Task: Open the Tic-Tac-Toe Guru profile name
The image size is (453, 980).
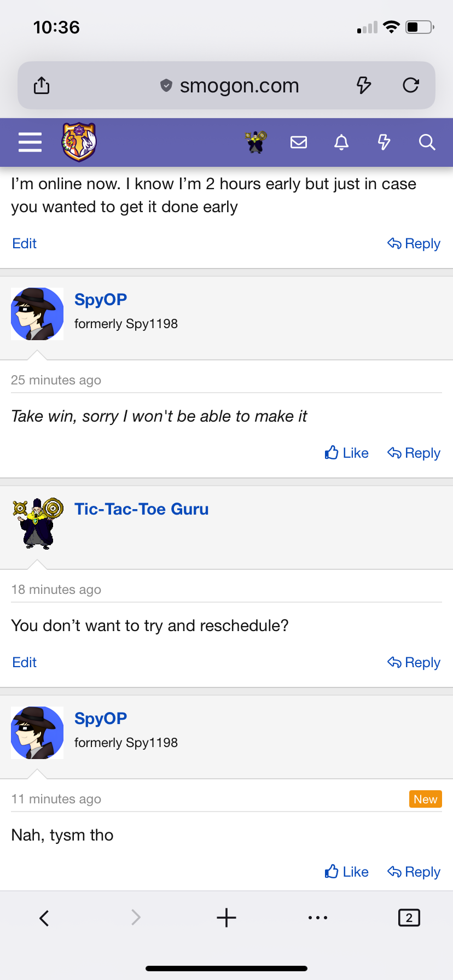Action: click(142, 509)
